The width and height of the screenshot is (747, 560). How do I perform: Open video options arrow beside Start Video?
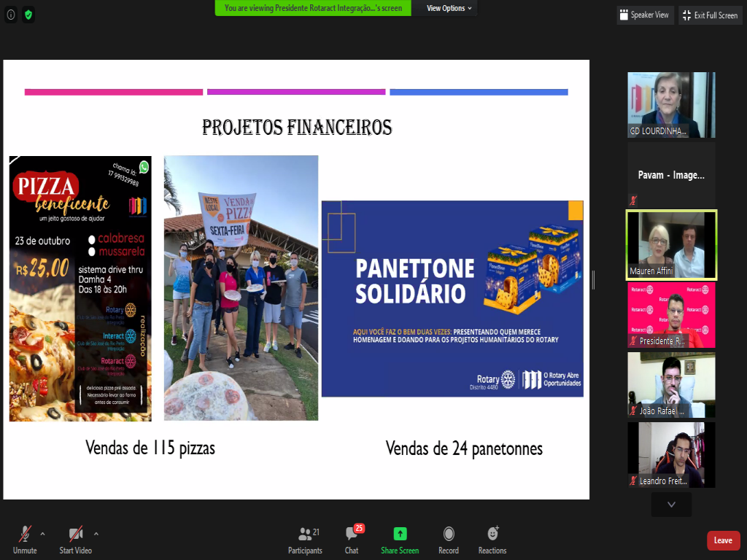coord(96,534)
